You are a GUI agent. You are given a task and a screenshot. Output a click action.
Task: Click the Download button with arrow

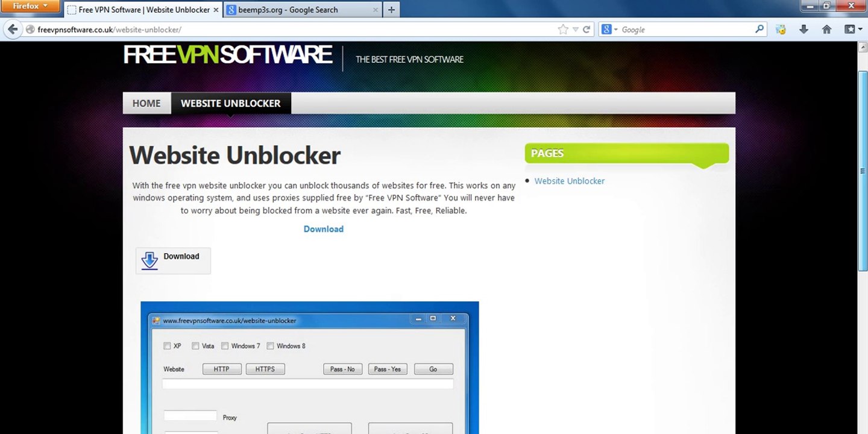(x=173, y=261)
